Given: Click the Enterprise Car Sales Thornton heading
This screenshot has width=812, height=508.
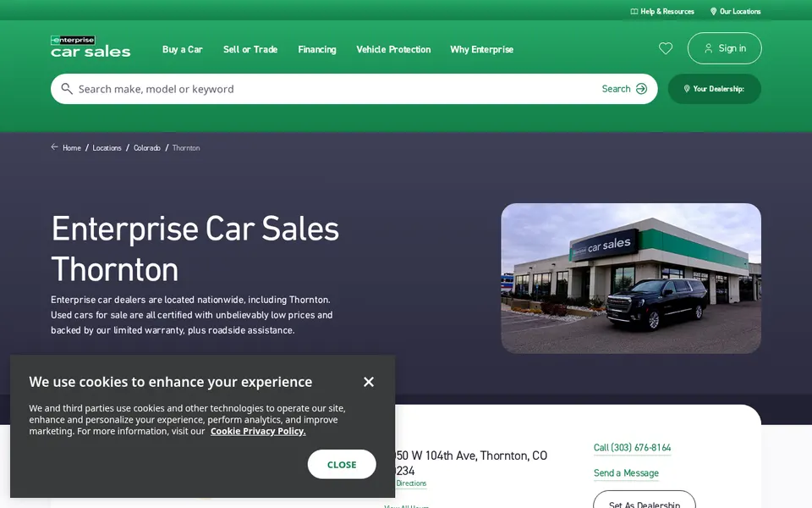Looking at the screenshot, I should [195, 249].
